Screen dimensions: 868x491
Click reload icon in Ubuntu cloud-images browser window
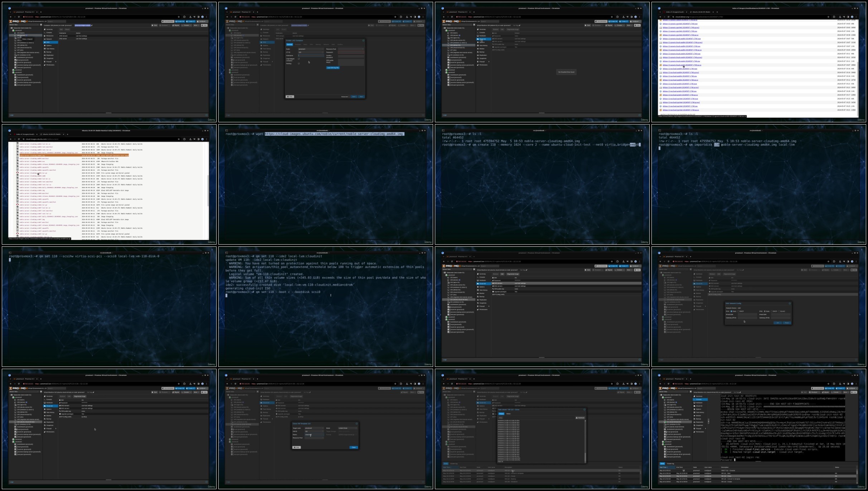pyautogui.click(x=19, y=139)
